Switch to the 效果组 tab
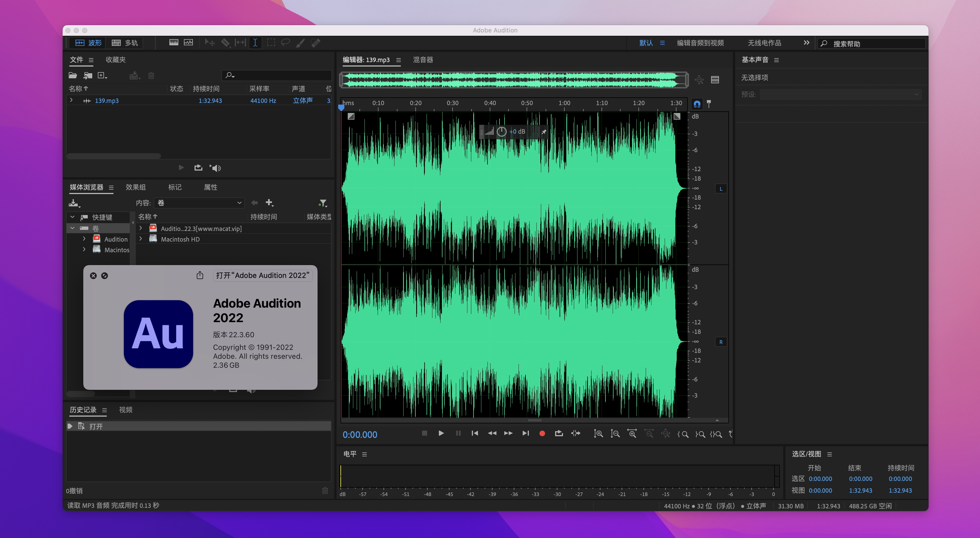The height and width of the screenshot is (538, 980). (x=136, y=187)
